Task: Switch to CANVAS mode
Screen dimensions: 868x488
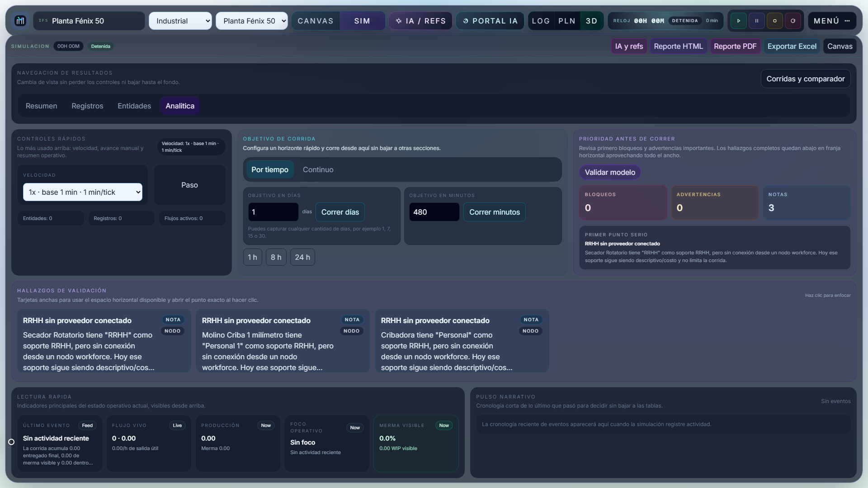Action: tap(316, 21)
